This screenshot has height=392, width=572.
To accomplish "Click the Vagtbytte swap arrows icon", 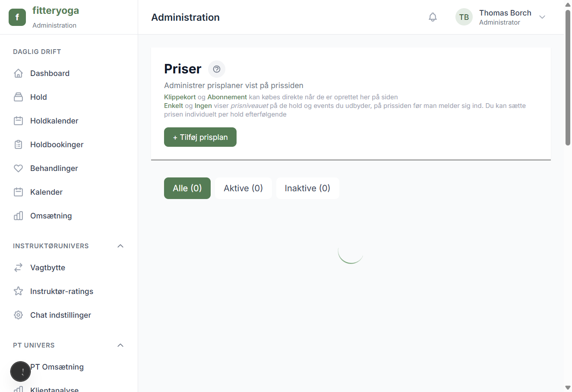I will coord(18,268).
